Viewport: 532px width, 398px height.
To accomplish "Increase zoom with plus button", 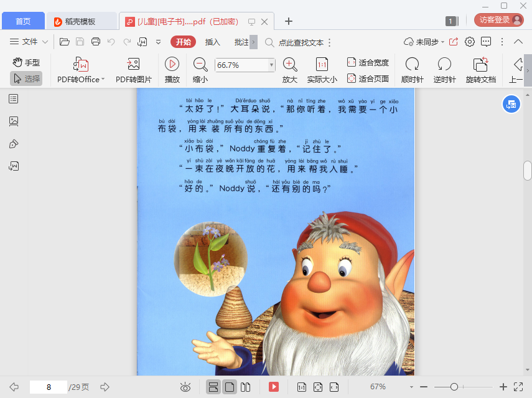I will point(503,387).
